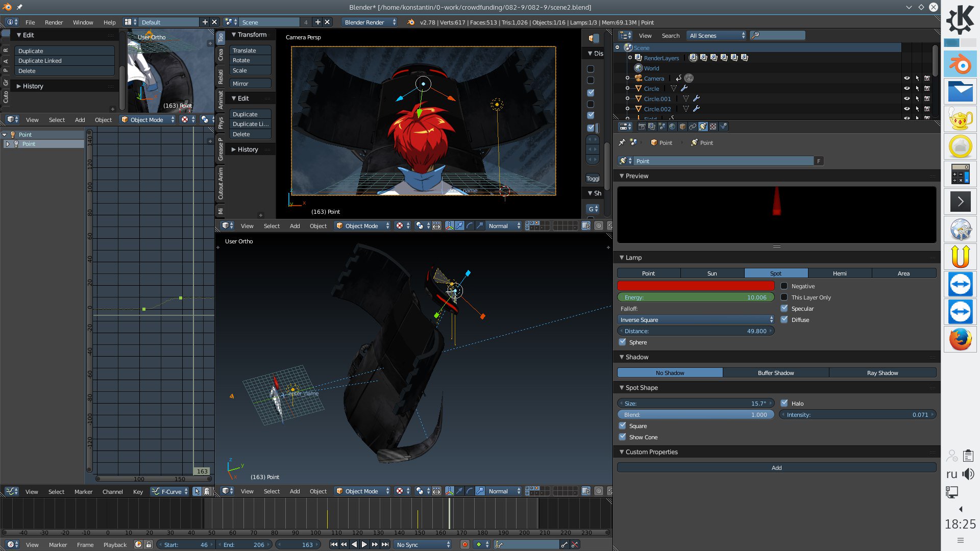
Task: Open the Object properties cube tab
Action: (x=682, y=127)
